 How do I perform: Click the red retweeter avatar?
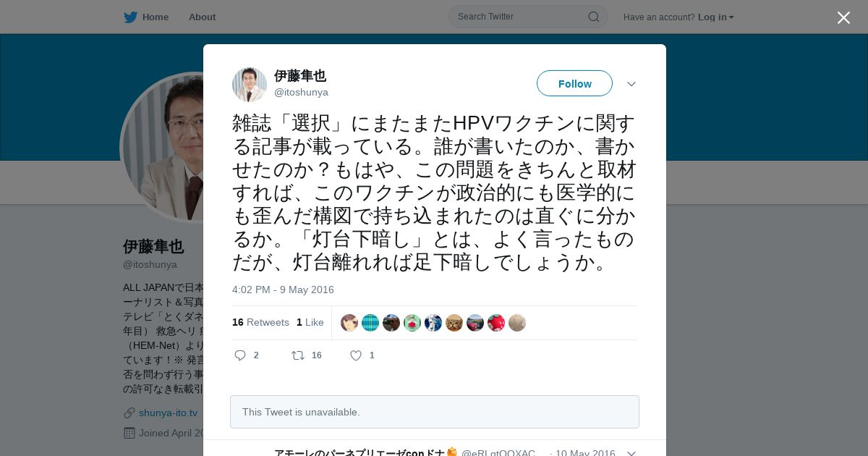tap(496, 323)
